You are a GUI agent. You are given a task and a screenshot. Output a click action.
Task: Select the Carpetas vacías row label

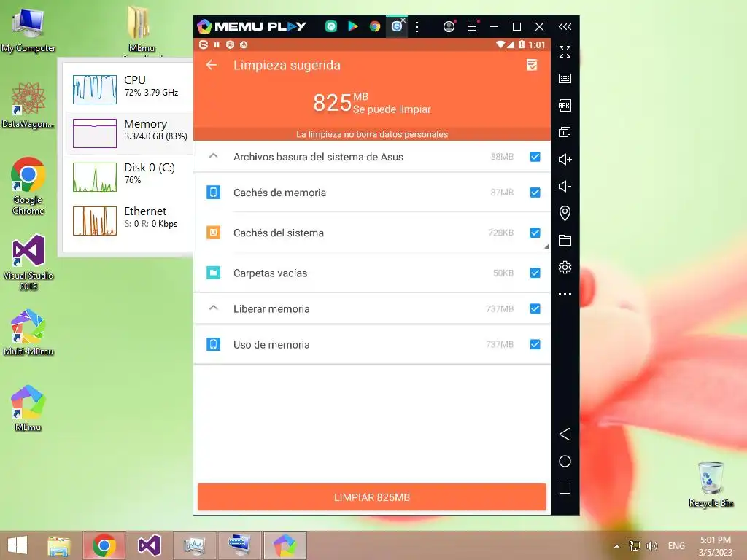pyautogui.click(x=270, y=273)
